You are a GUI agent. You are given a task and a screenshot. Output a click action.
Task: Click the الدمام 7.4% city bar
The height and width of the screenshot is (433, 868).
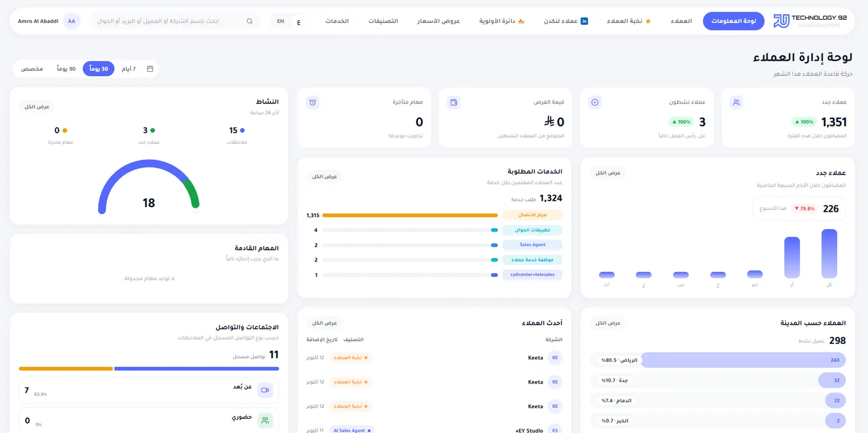tap(718, 400)
